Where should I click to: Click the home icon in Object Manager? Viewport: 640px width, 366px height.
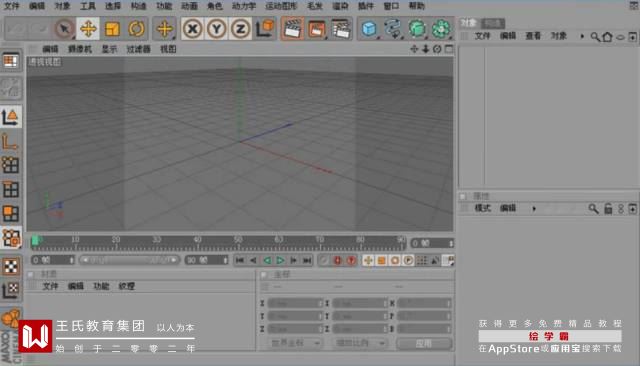pos(607,37)
